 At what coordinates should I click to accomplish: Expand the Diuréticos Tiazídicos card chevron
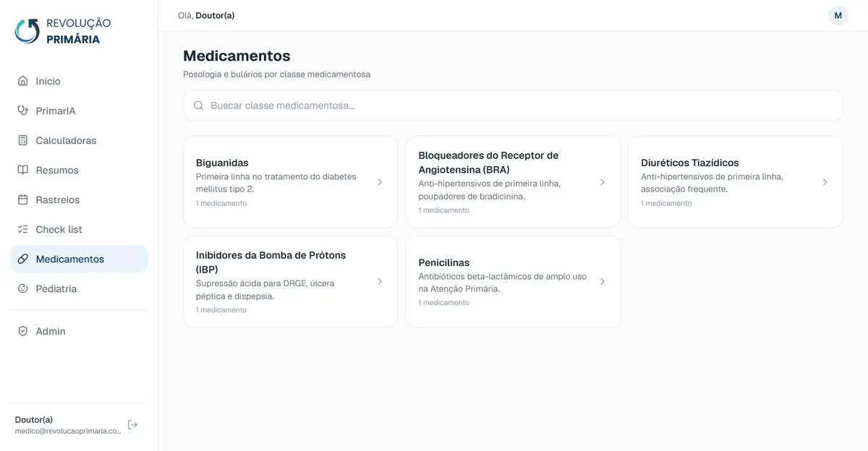tap(825, 182)
